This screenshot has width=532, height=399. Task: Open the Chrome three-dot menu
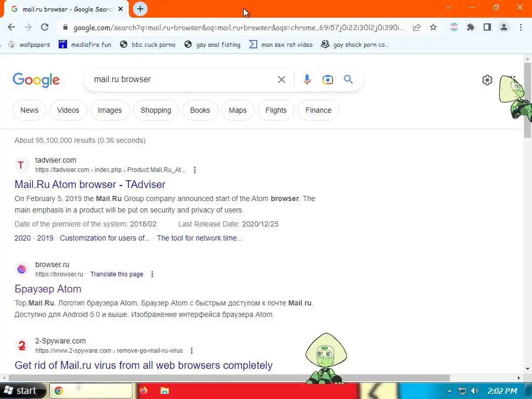pos(521,28)
